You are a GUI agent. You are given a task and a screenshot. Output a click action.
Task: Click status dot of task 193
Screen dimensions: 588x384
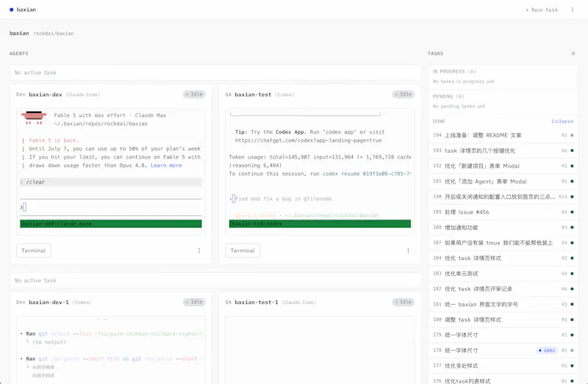(x=572, y=151)
